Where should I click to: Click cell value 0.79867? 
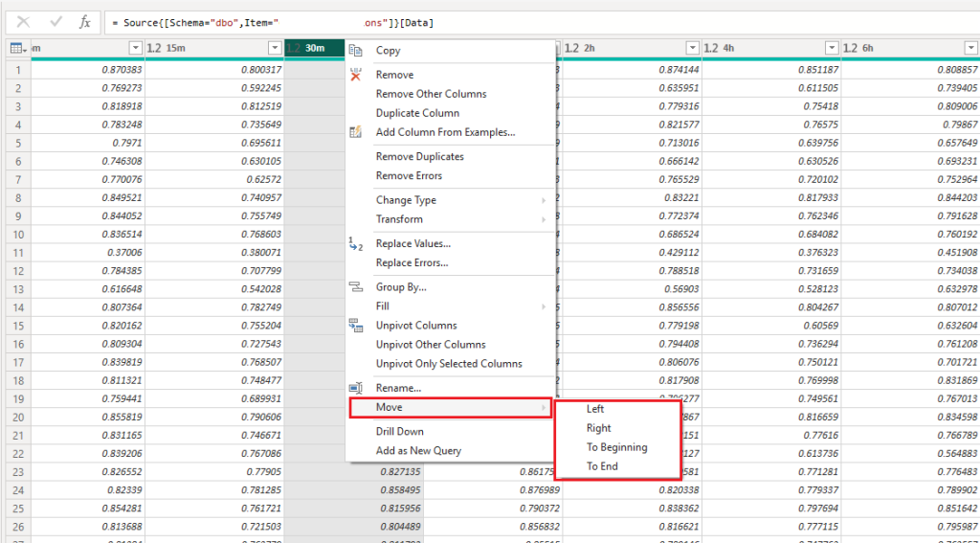click(961, 124)
